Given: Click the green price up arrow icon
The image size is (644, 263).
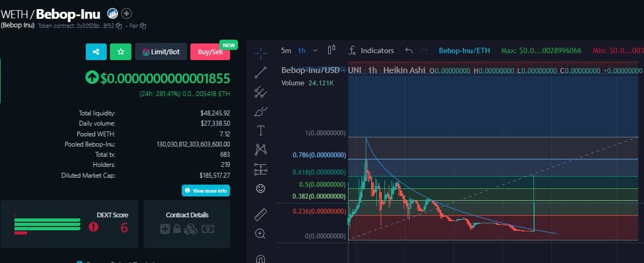Looking at the screenshot, I should pos(92,78).
